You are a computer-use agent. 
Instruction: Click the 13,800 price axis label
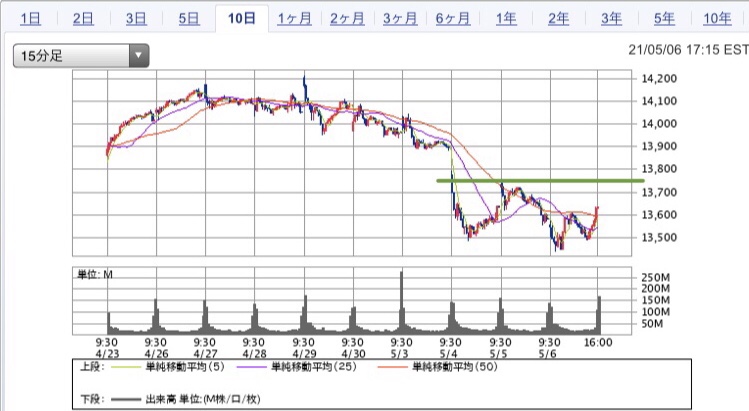659,169
